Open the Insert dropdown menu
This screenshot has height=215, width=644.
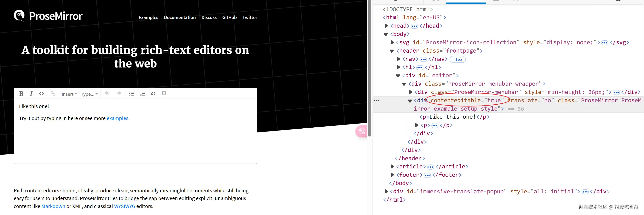[69, 94]
